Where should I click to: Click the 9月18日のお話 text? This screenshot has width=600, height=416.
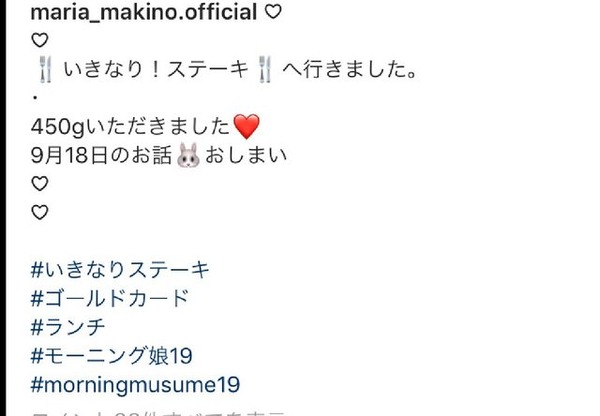[101, 155]
